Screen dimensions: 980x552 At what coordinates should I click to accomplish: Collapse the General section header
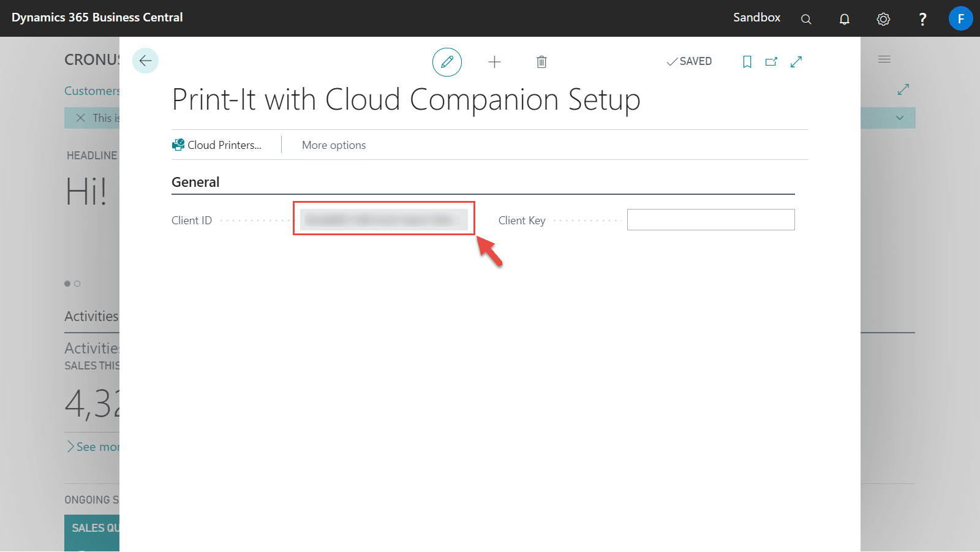click(195, 182)
